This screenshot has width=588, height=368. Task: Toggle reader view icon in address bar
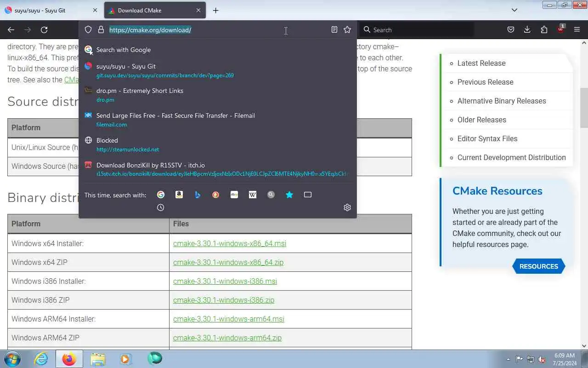point(334,29)
